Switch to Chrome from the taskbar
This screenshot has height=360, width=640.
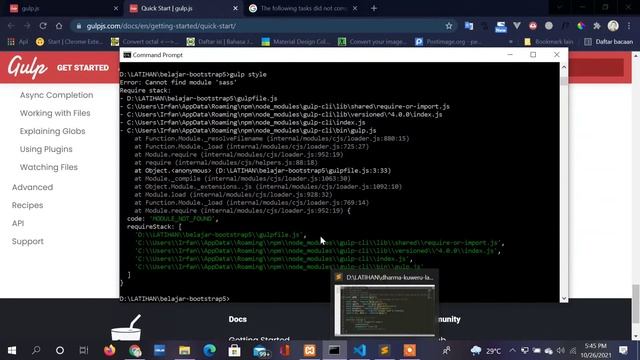(135, 350)
